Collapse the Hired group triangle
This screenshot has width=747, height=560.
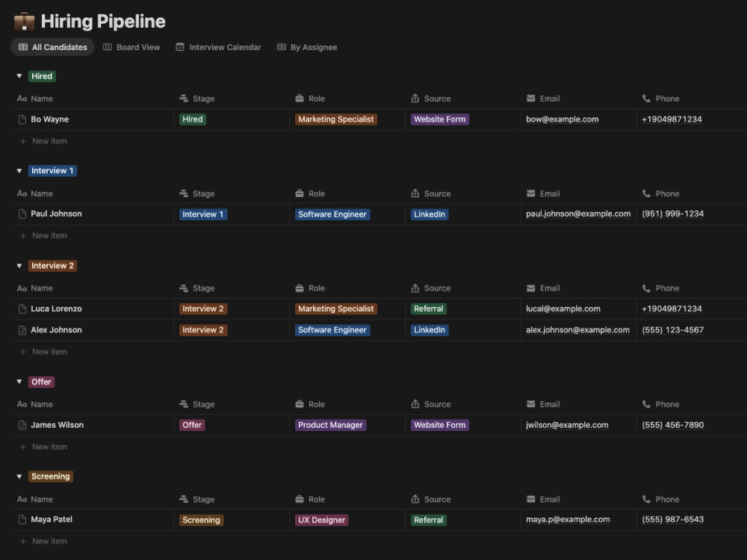coord(19,76)
